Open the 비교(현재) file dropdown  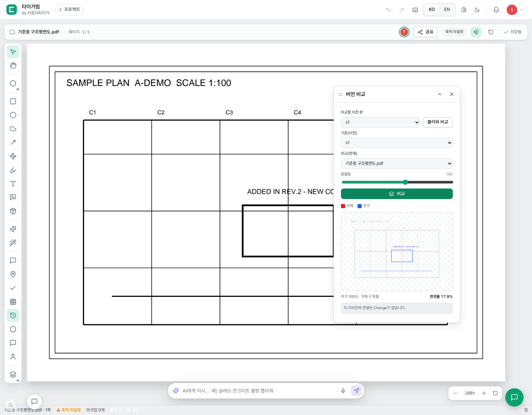[x=397, y=164]
